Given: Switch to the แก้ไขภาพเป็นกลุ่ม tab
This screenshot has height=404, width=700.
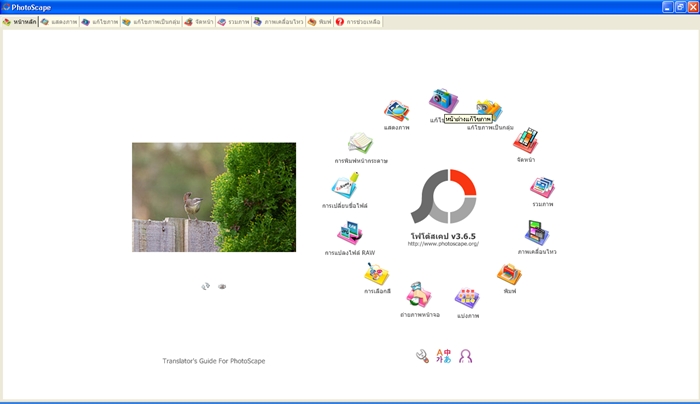Looking at the screenshot, I should coord(151,22).
